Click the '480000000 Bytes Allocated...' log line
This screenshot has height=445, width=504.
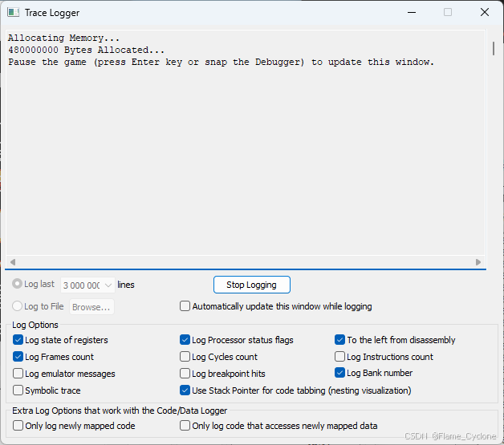(86, 50)
